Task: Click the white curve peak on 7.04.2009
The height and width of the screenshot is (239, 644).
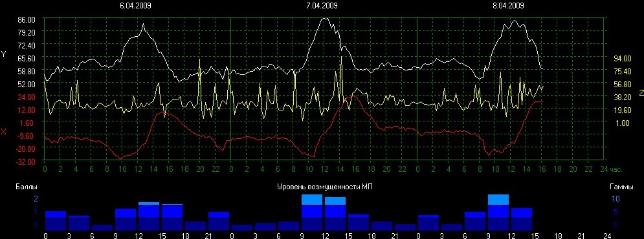Action: (x=324, y=19)
